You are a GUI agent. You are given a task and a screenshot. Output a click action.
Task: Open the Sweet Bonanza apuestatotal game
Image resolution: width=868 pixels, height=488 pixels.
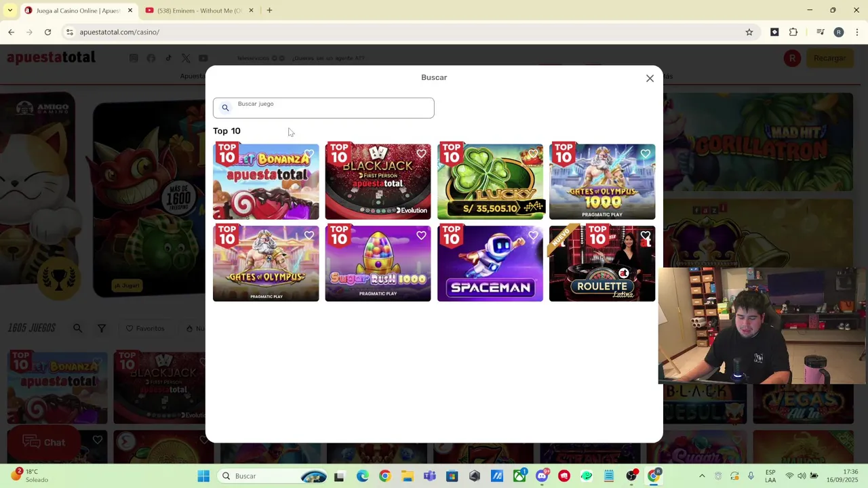point(266,182)
